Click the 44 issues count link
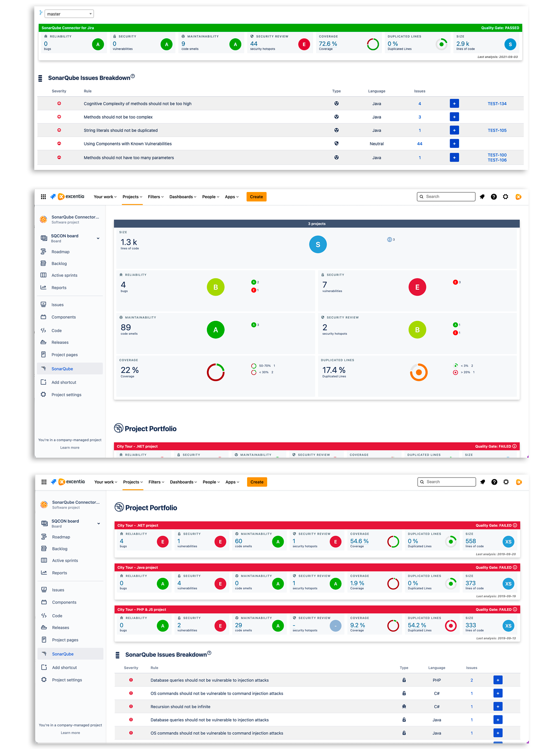The image size is (560, 749). pos(420,144)
